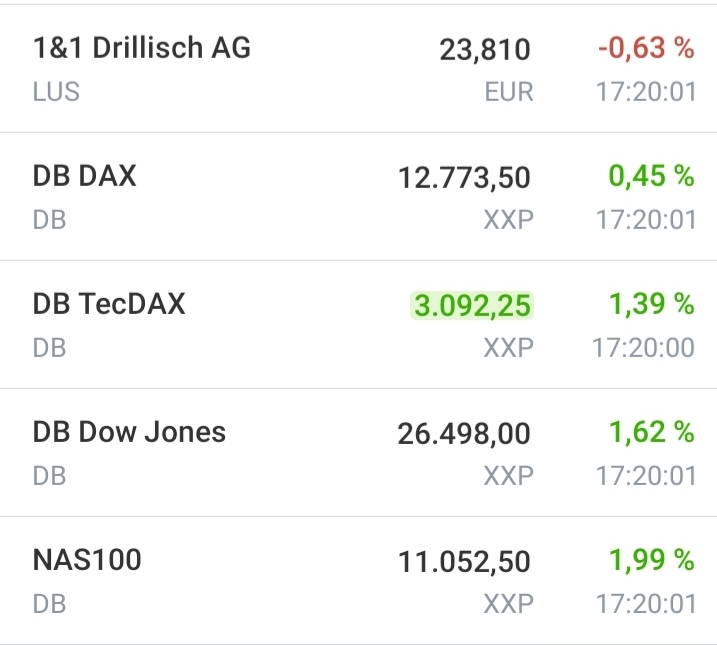The width and height of the screenshot is (717, 645).
Task: Click the 23,810 price of 1&1 Drillisch
Action: coord(485,49)
